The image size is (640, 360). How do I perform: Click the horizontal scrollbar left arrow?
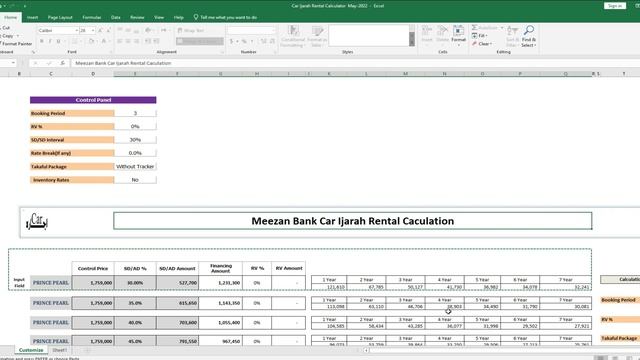click(x=366, y=350)
